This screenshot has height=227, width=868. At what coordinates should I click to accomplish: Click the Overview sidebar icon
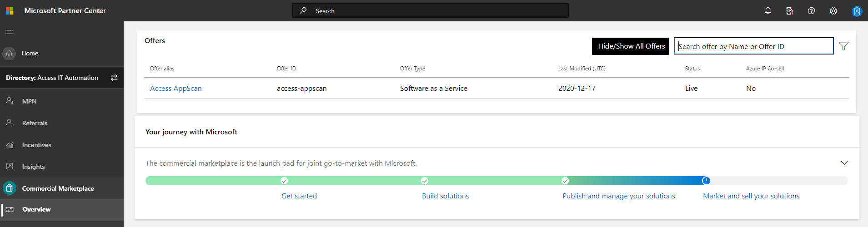pos(10,209)
